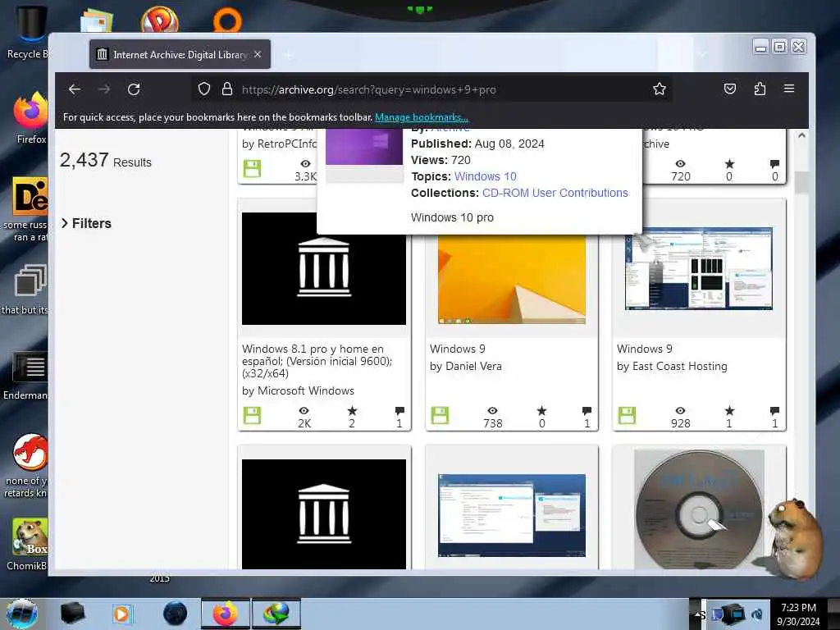Image resolution: width=840 pixels, height=630 pixels.
Task: Open the ChomikBox desktop icon
Action: (x=30, y=545)
